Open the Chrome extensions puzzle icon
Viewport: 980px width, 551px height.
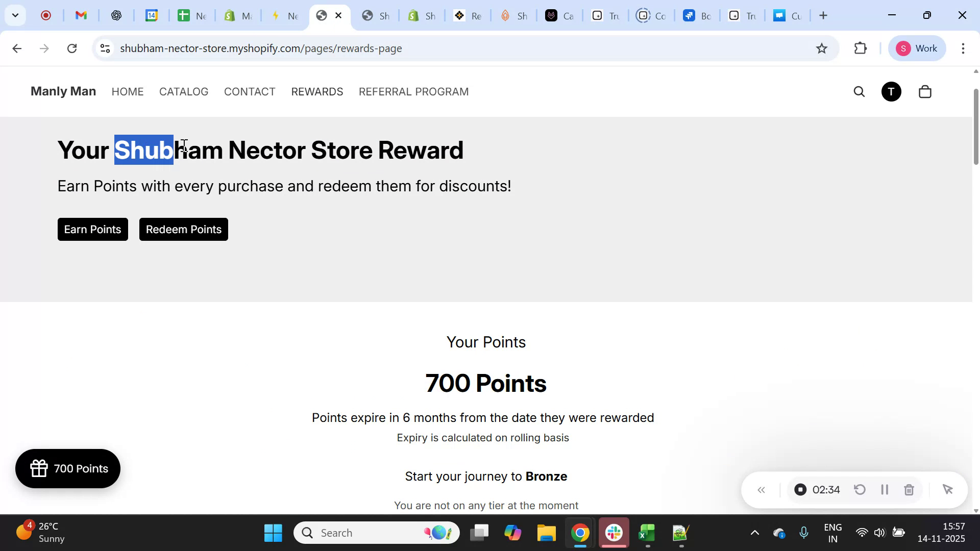coord(861,48)
